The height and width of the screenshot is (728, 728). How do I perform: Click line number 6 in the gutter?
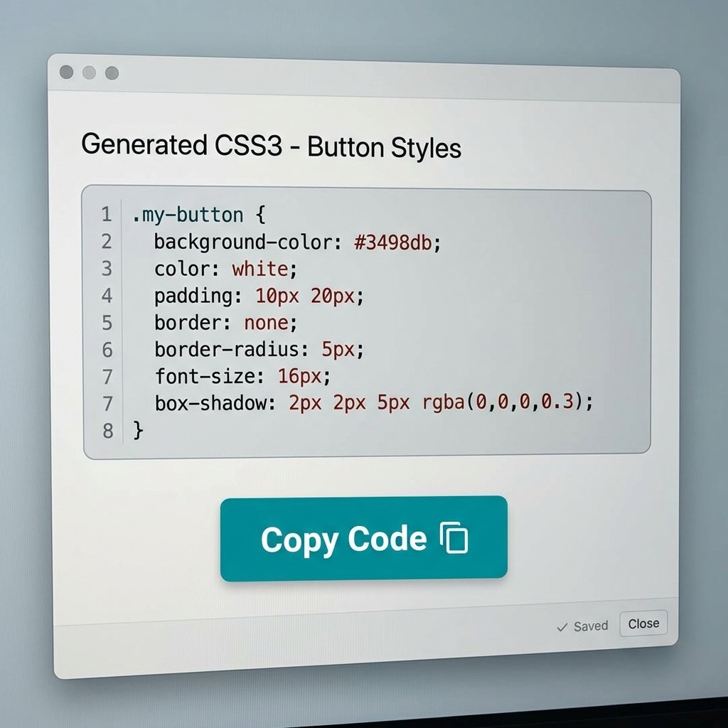[107, 350]
